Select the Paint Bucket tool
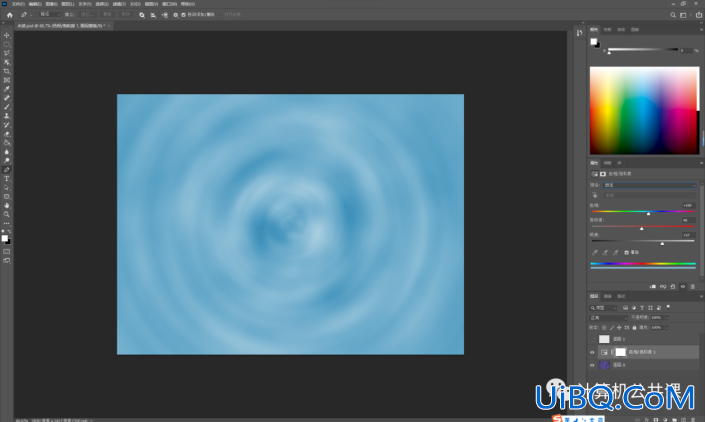 [7, 143]
